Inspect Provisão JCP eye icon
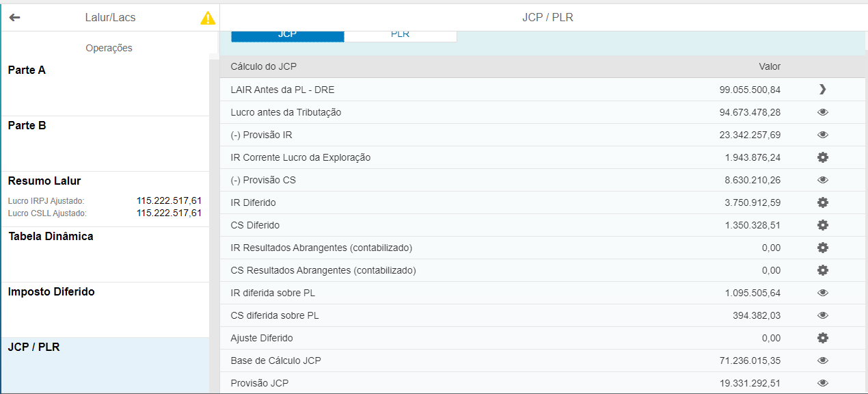868x394 pixels. (x=823, y=383)
